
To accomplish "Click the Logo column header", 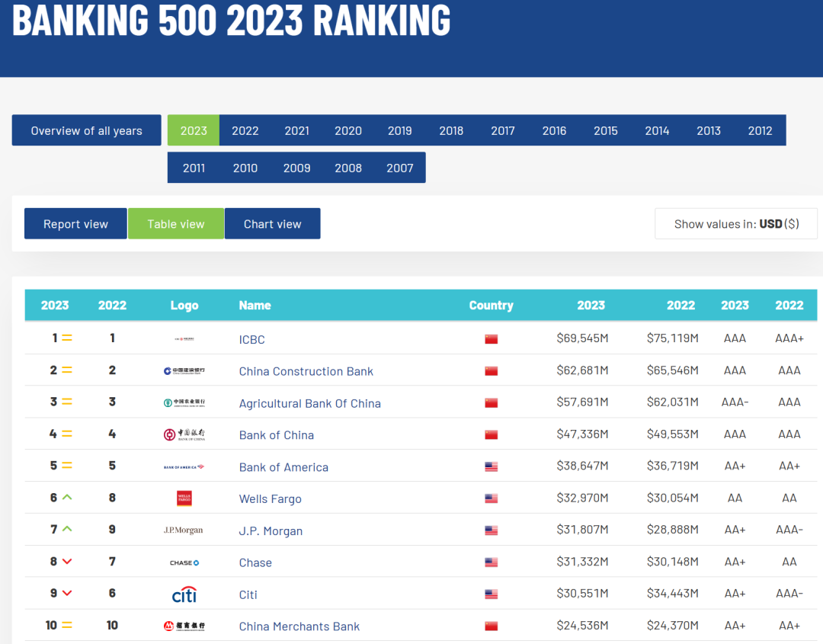I will (x=184, y=305).
